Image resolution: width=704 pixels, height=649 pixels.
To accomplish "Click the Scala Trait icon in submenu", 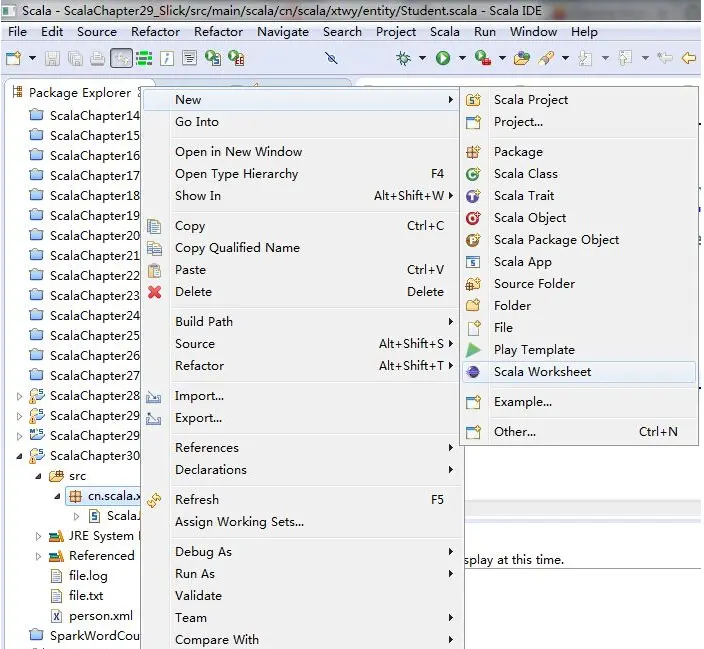I will (473, 196).
